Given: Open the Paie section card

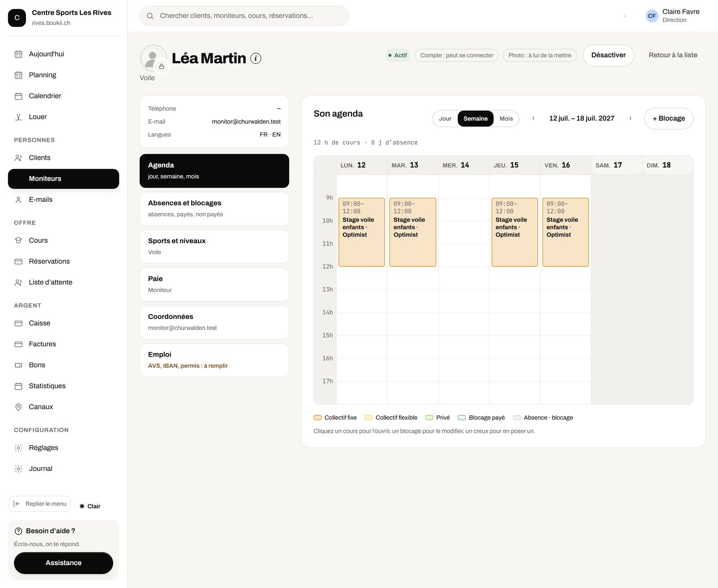Looking at the screenshot, I should point(214,284).
